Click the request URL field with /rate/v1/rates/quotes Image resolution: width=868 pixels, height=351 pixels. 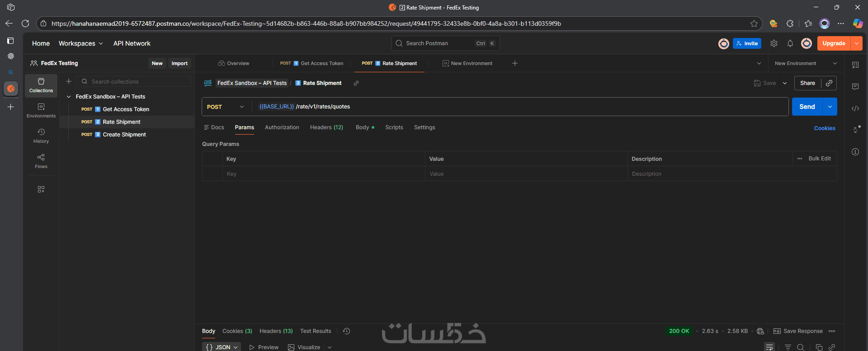520,107
